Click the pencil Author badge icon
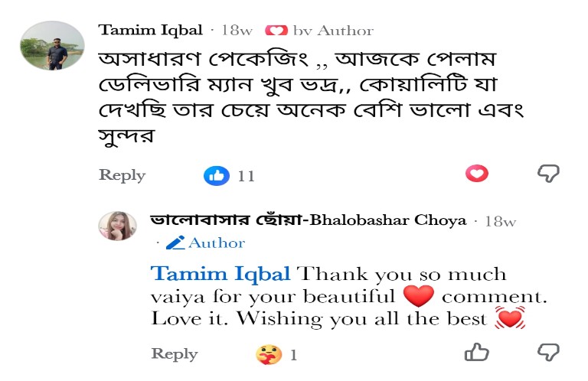 [175, 243]
